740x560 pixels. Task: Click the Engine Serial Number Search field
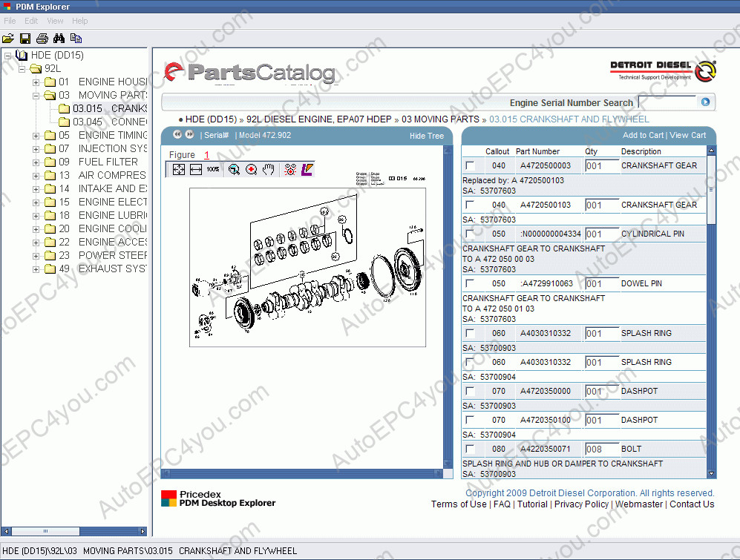[x=667, y=102]
